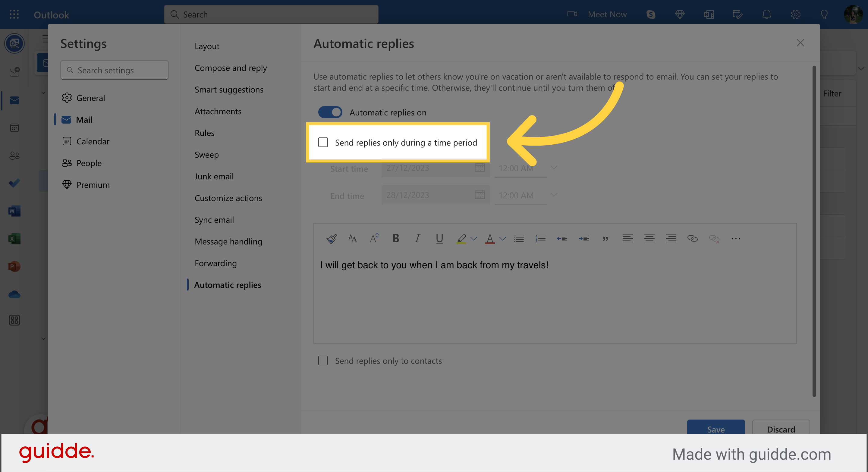
Task: Save the automatic replies settings
Action: click(x=716, y=429)
